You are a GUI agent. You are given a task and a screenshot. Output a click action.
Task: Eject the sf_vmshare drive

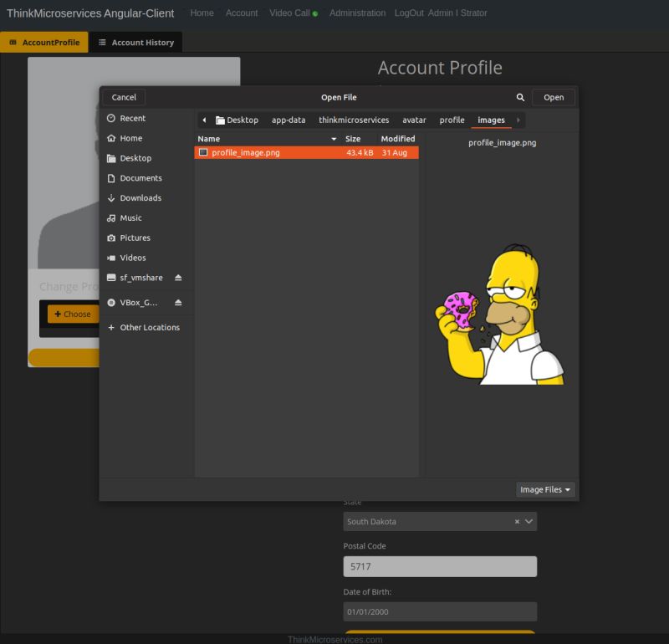178,277
